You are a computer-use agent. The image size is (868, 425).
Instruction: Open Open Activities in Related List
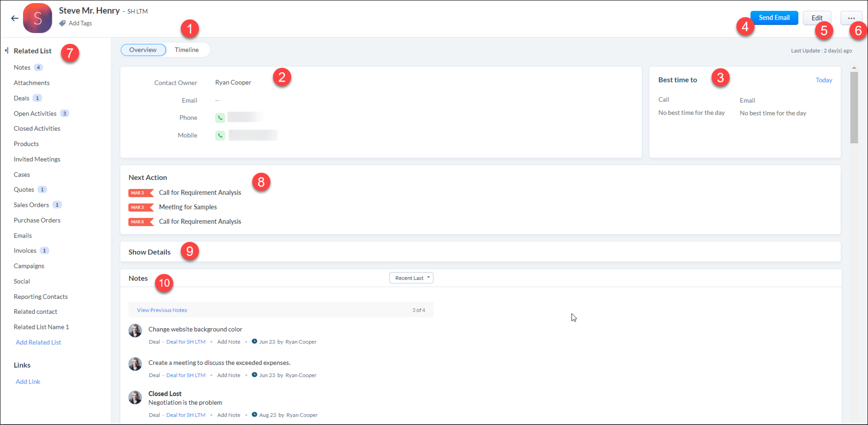point(35,113)
